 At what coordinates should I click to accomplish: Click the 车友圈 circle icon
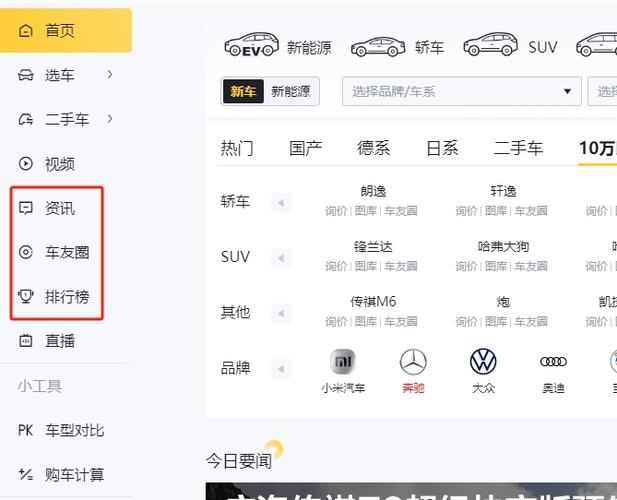tap(26, 252)
